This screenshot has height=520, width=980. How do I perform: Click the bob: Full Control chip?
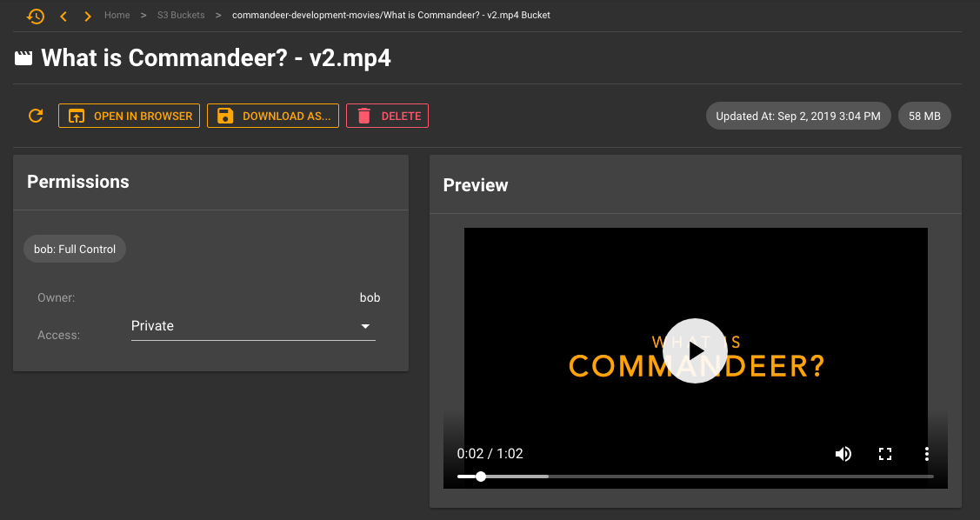pos(75,249)
